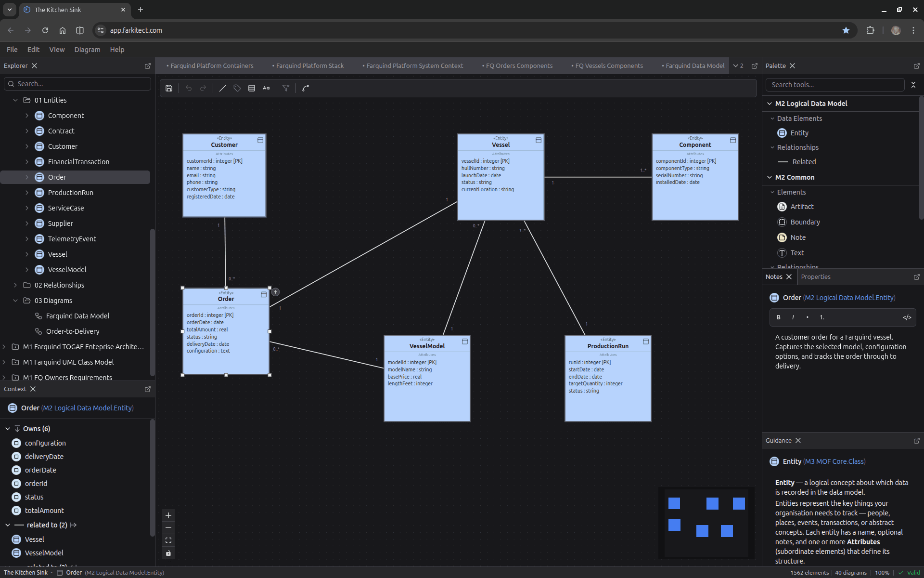Toggle the compartment icon on the VesselModel entity

pos(465,342)
